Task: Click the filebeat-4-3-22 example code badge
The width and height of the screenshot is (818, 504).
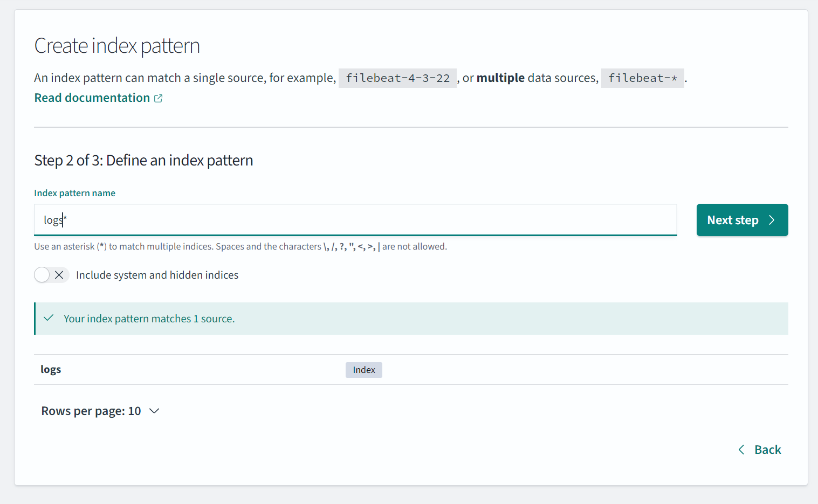Action: click(397, 78)
